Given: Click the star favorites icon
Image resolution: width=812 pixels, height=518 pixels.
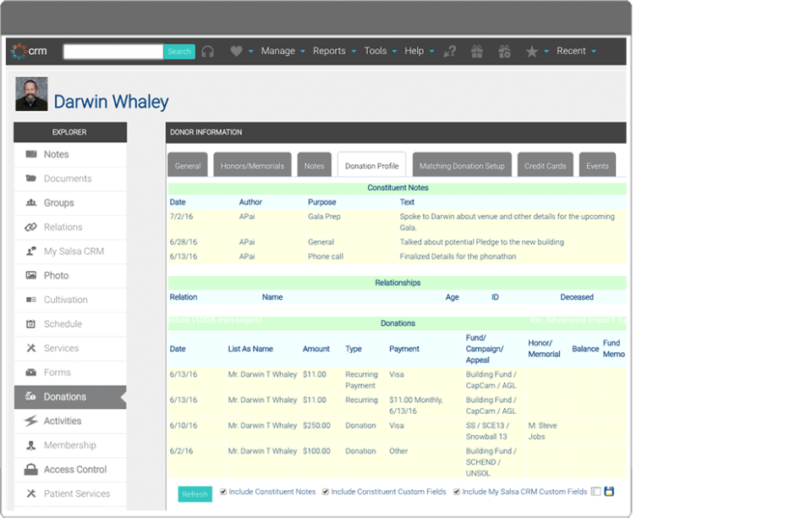Looking at the screenshot, I should [x=532, y=52].
